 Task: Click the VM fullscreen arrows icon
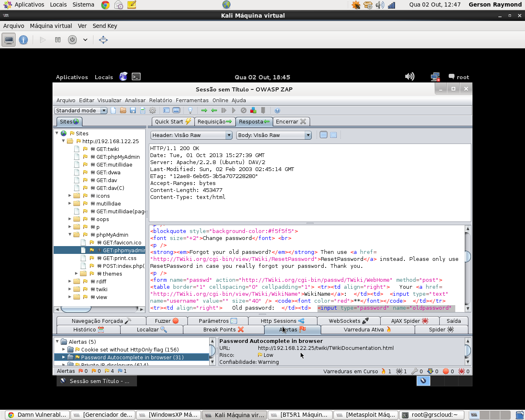(103, 40)
